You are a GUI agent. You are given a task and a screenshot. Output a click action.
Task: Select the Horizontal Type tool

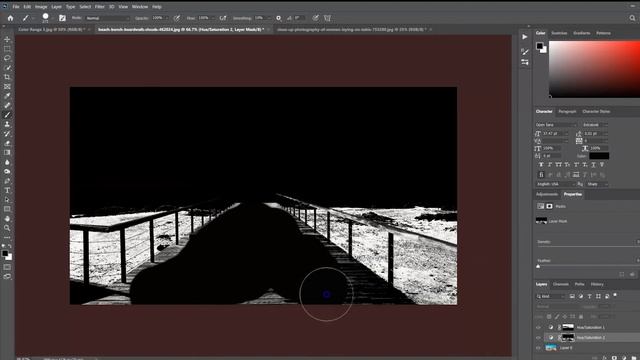pyautogui.click(x=7, y=190)
